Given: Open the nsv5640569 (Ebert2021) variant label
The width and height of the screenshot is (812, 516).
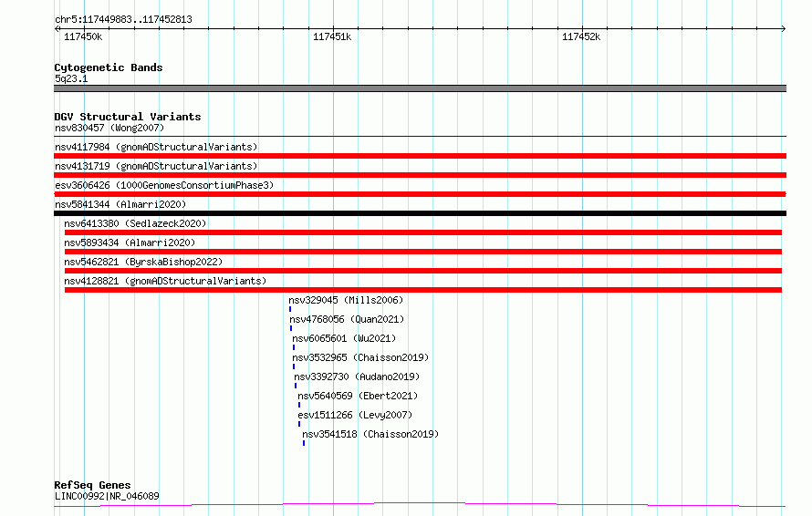Looking at the screenshot, I should coord(358,396).
